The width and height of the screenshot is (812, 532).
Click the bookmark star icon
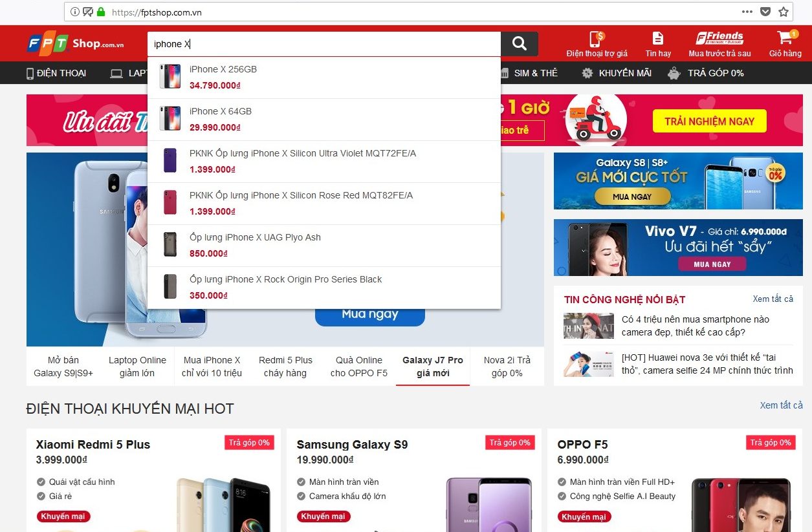click(784, 12)
